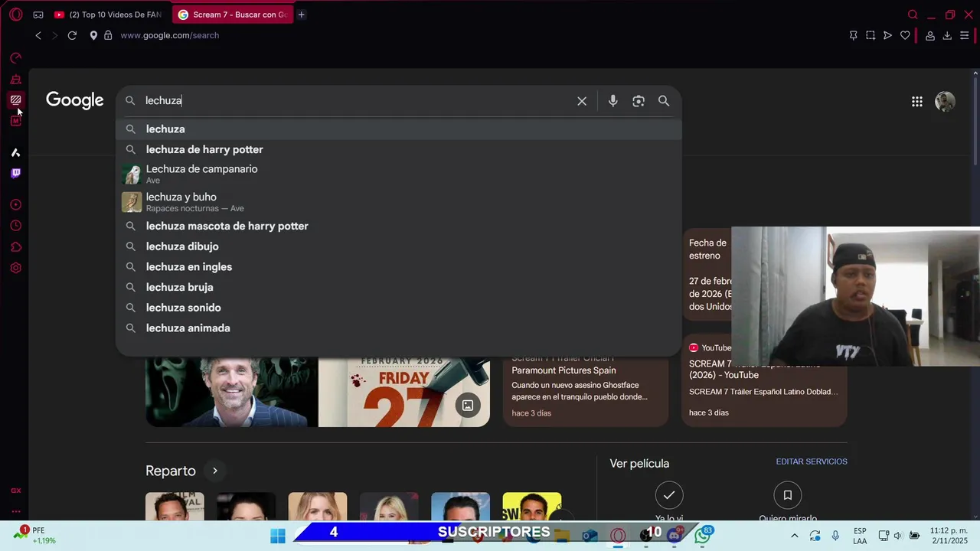Screen dimensions: 980x551
Task: Open the sidebar player icon
Action: click(15, 204)
